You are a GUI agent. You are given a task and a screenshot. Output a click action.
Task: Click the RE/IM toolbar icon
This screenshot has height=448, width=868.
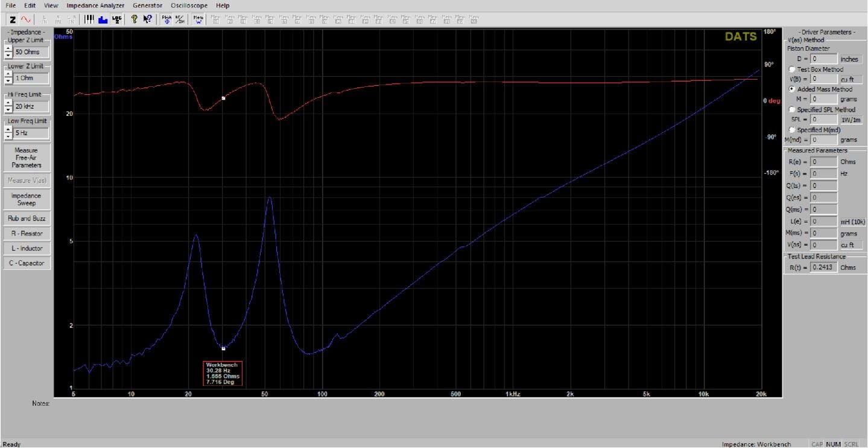click(x=180, y=19)
